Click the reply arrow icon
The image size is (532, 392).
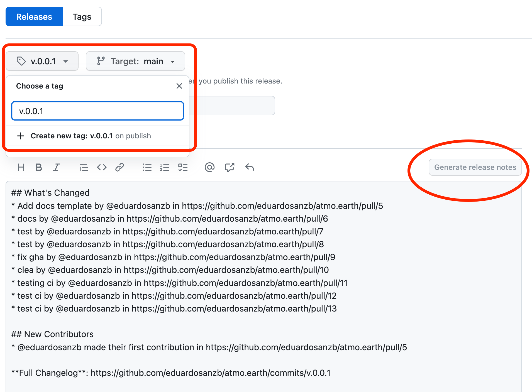tap(250, 167)
